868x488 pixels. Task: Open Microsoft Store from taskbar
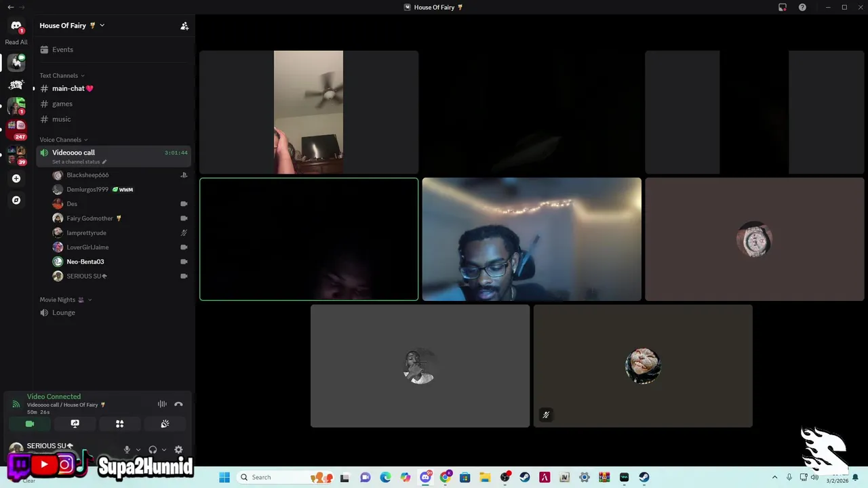(x=465, y=477)
